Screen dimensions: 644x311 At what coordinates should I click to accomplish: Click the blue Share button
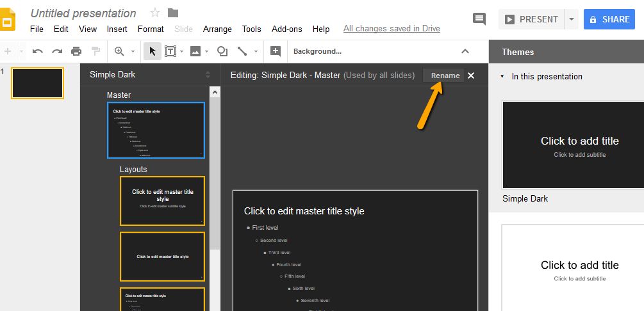pyautogui.click(x=609, y=19)
